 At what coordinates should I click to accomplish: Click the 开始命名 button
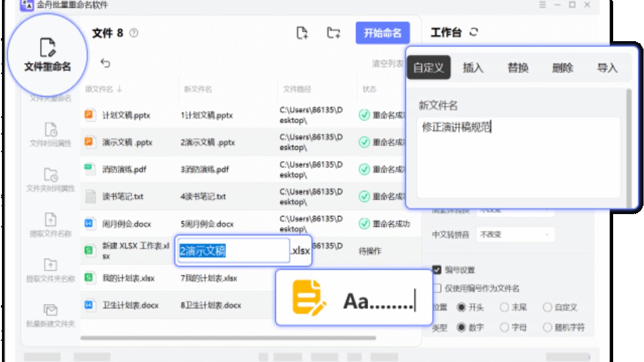[384, 33]
